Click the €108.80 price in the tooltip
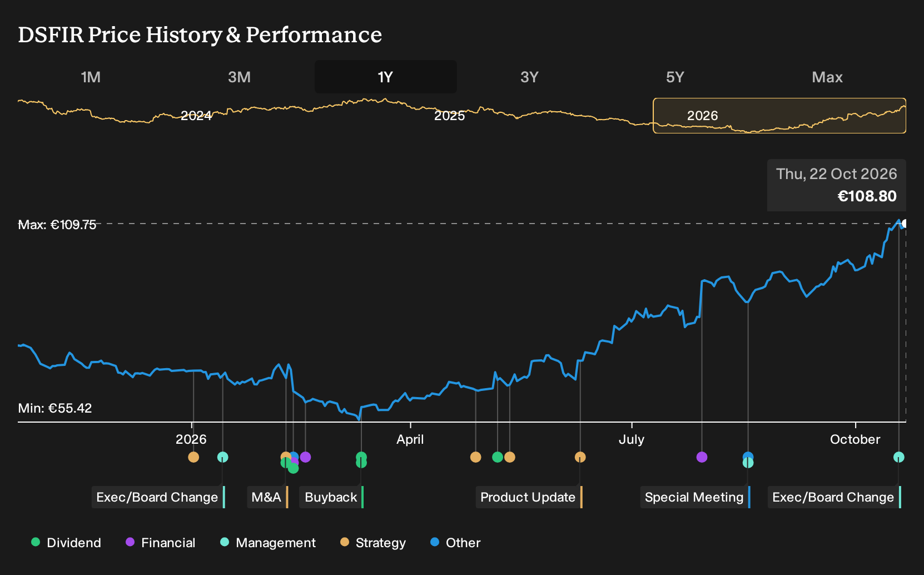924x575 pixels. (867, 196)
